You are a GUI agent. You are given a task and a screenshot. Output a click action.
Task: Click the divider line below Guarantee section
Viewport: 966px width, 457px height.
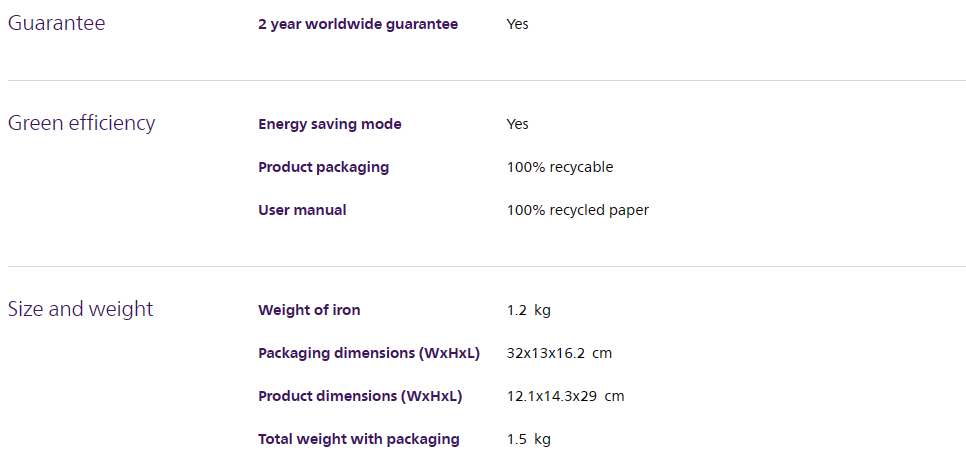487,81
